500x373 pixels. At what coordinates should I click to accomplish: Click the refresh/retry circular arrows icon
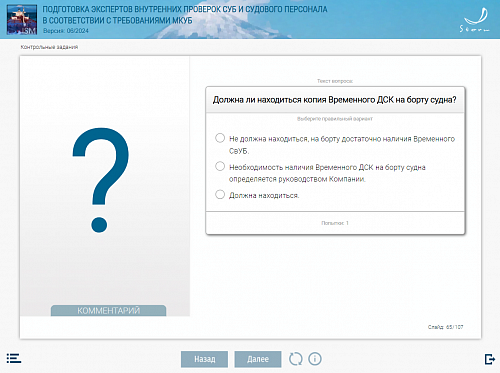[x=295, y=359]
